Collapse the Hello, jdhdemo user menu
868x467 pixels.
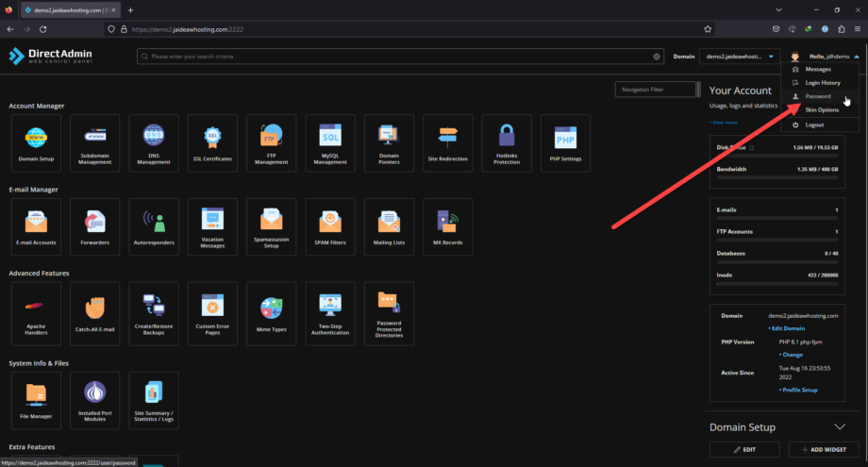pyautogui.click(x=857, y=57)
